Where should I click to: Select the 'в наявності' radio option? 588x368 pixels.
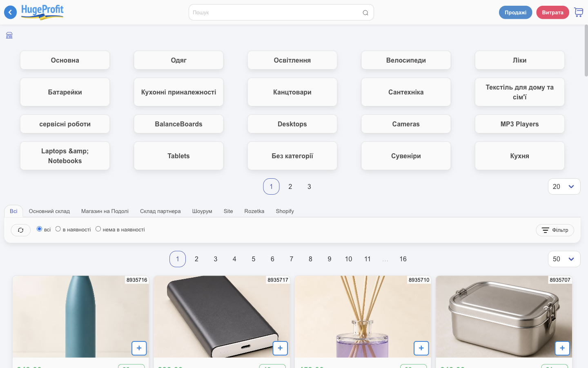[58, 229]
